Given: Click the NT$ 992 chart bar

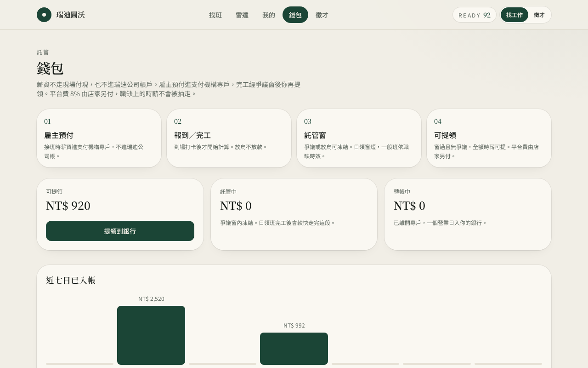Looking at the screenshot, I should [x=294, y=349].
